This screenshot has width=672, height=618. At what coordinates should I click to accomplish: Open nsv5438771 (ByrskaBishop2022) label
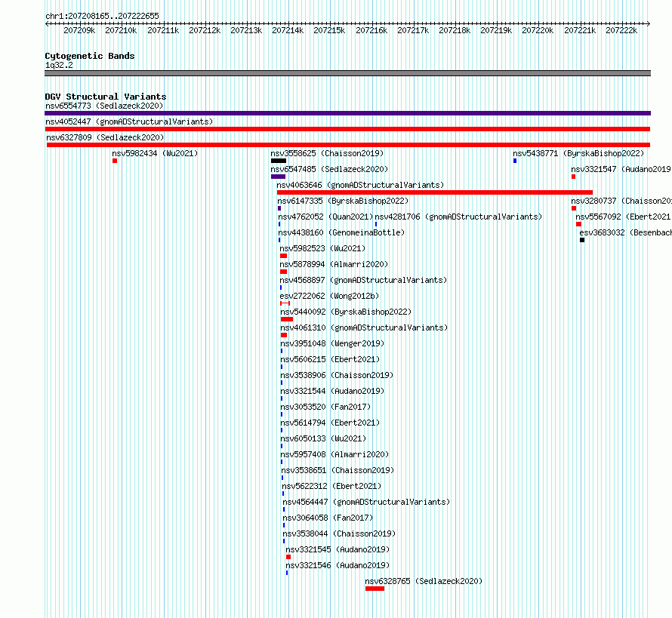pos(578,153)
